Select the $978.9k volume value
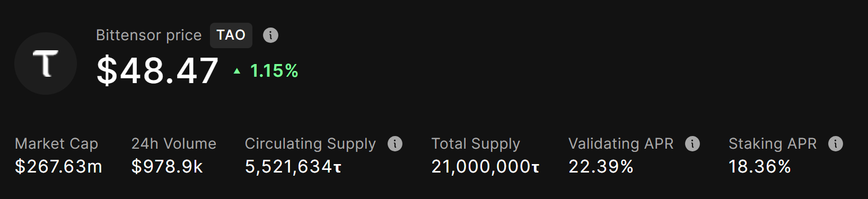The width and height of the screenshot is (868, 199). 167,167
